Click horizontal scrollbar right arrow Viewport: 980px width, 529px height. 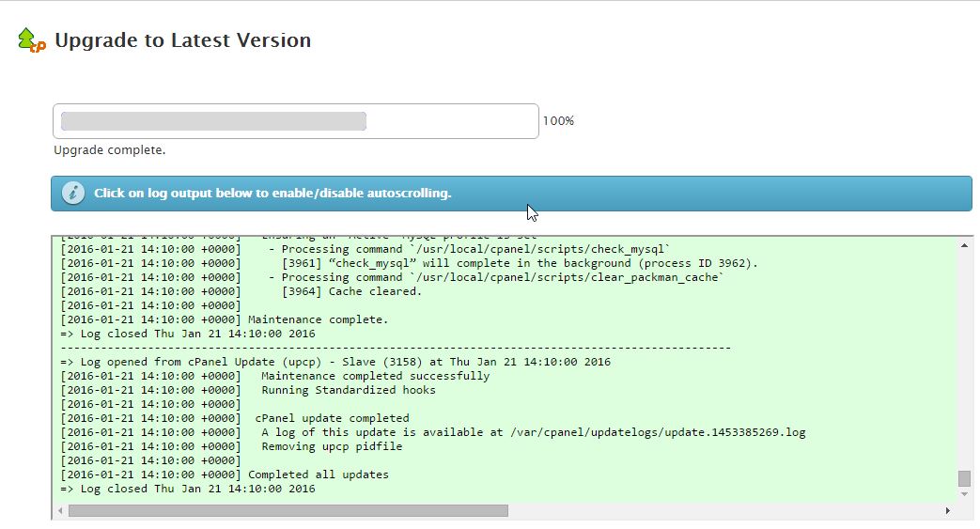click(947, 511)
